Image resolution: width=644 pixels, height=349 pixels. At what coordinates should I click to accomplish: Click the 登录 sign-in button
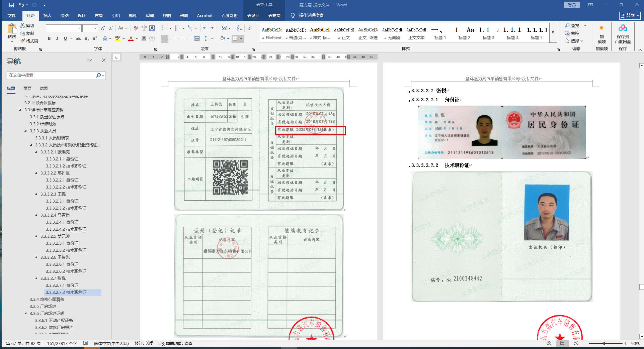(x=572, y=5)
